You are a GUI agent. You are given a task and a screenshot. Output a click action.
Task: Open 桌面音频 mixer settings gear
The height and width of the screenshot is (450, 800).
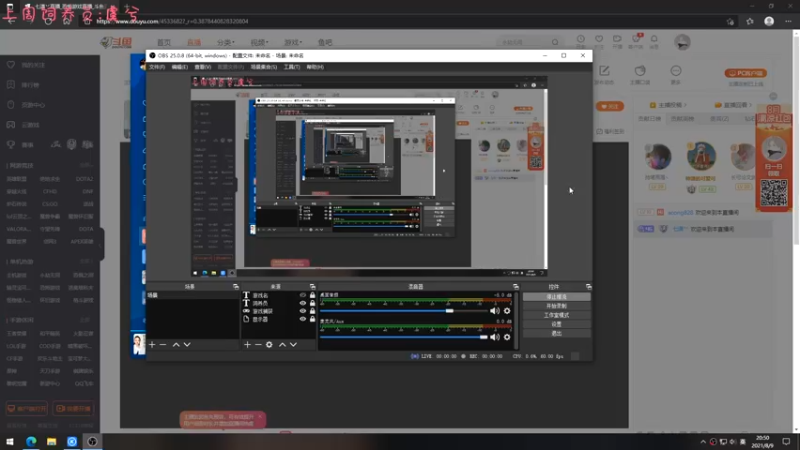click(507, 311)
